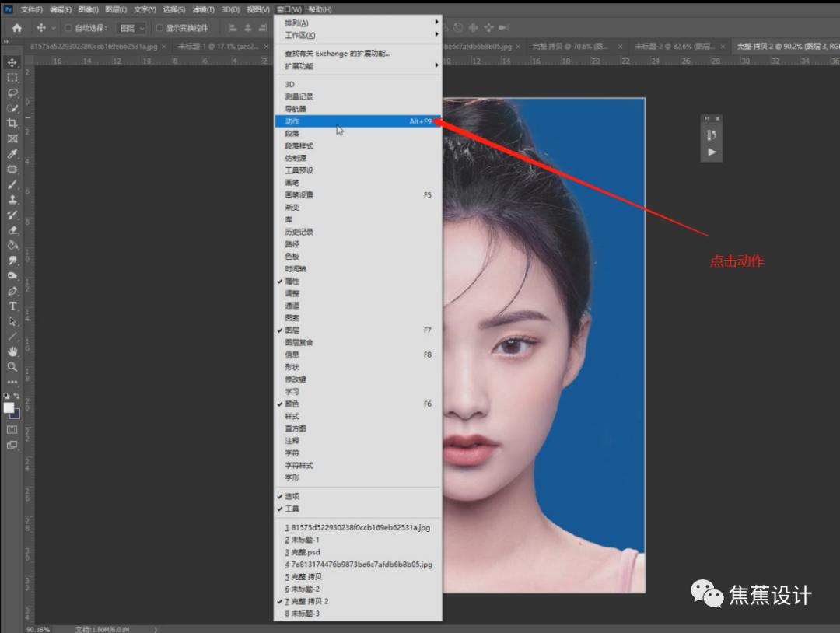840x633 pixels.
Task: Pick the Eyedropper tool
Action: [x=12, y=152]
